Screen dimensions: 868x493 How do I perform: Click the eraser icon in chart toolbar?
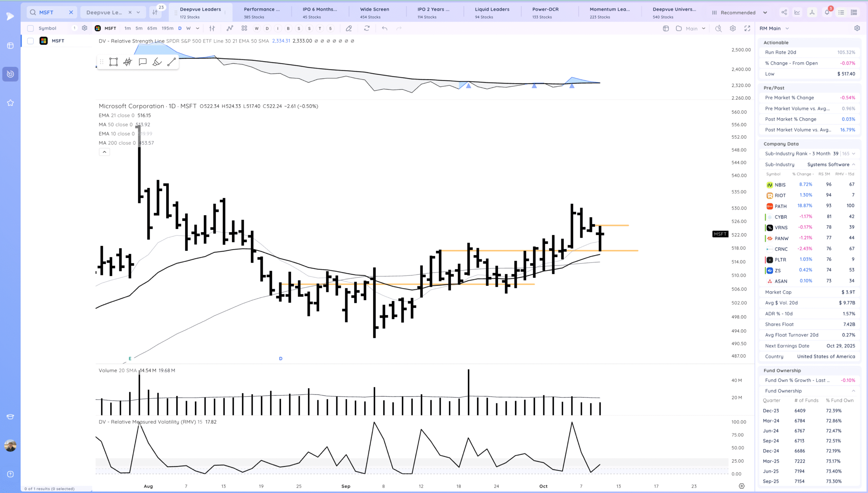(349, 28)
